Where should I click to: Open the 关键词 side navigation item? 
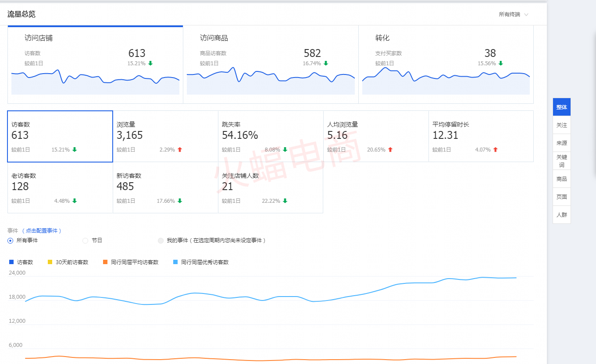[561, 161]
